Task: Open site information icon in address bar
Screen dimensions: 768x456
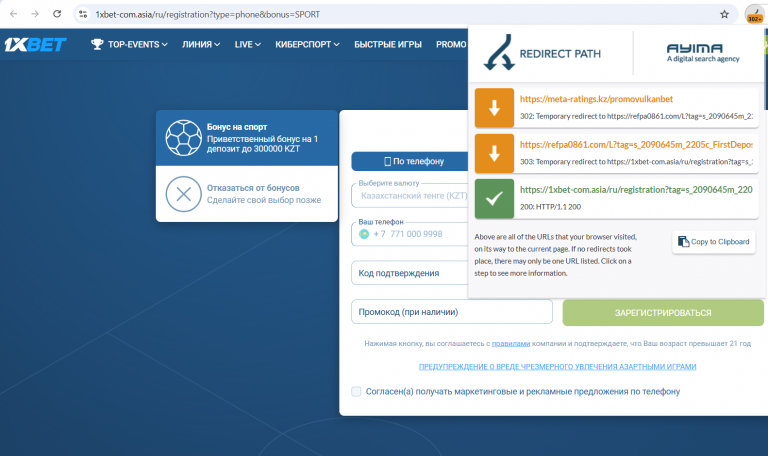Action: pyautogui.click(x=83, y=14)
